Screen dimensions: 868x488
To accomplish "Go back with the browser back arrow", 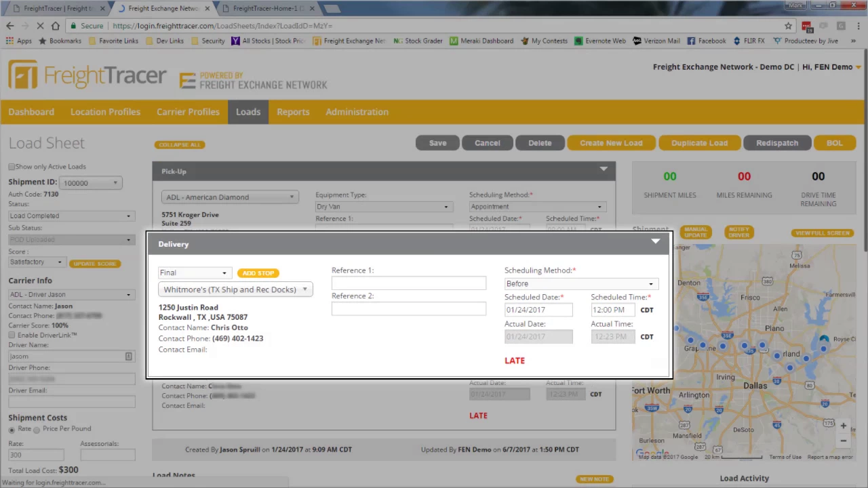I will point(9,26).
